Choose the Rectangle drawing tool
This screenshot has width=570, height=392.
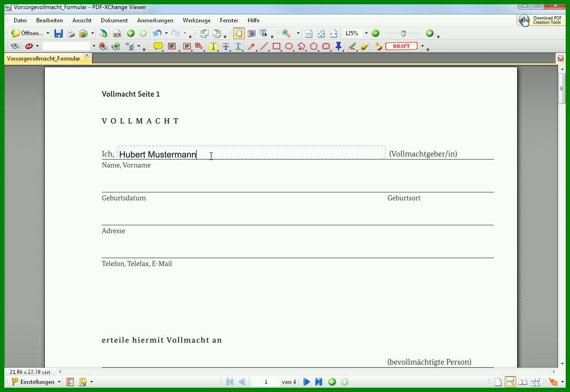(276, 46)
